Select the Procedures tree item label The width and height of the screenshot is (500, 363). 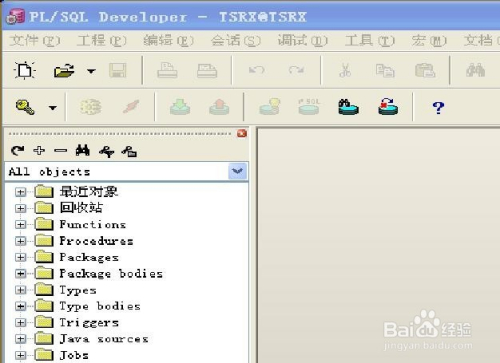pyautogui.click(x=96, y=241)
